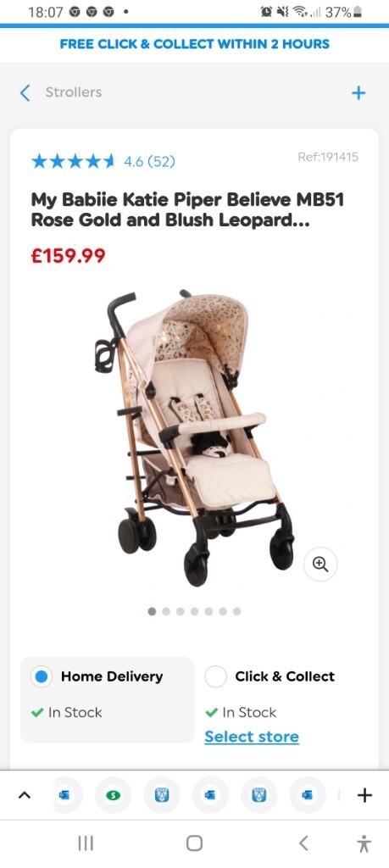Image resolution: width=389 pixels, height=868 pixels.
Task: Open the 4.6 (52) reviews link
Action: pyautogui.click(x=149, y=162)
